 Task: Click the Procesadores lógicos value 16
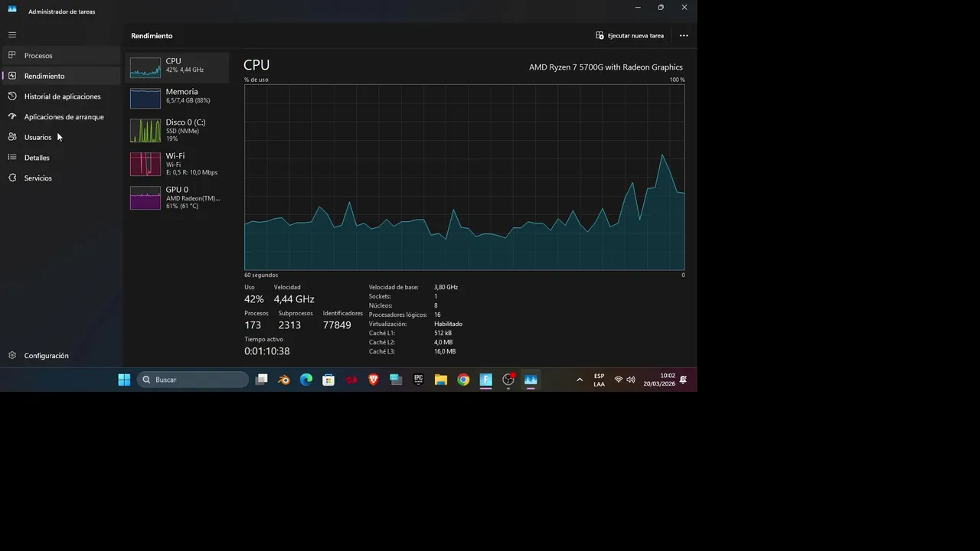coord(437,315)
